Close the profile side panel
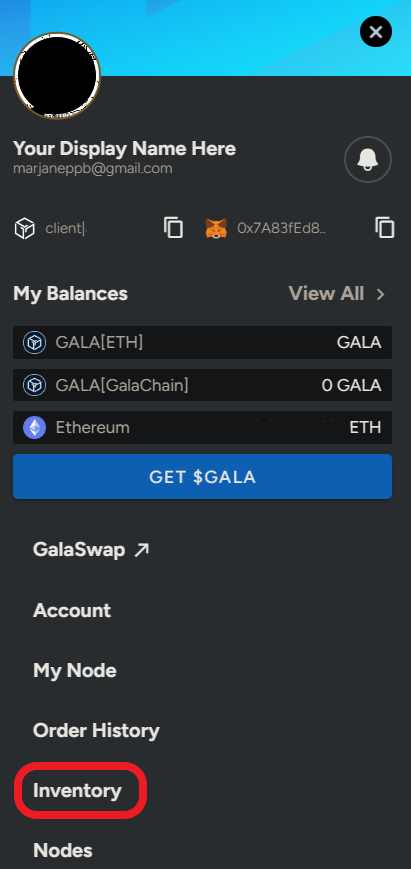The width and height of the screenshot is (411, 869). point(376,32)
